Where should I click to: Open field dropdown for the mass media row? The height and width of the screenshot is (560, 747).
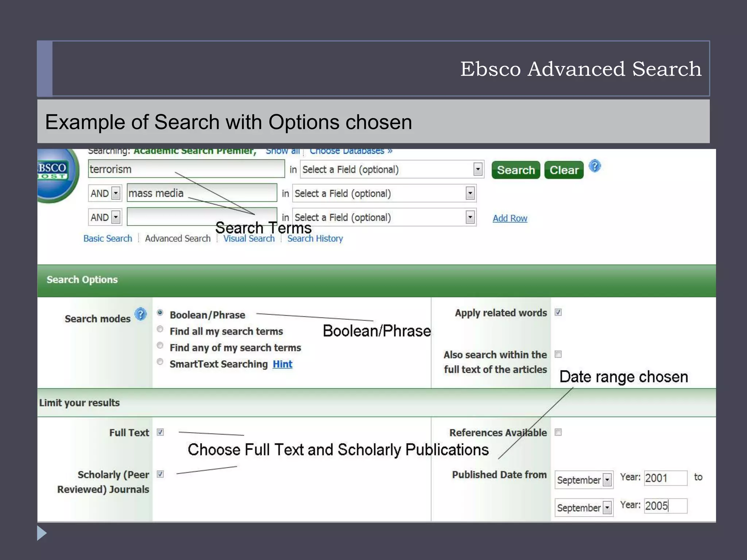(384, 193)
